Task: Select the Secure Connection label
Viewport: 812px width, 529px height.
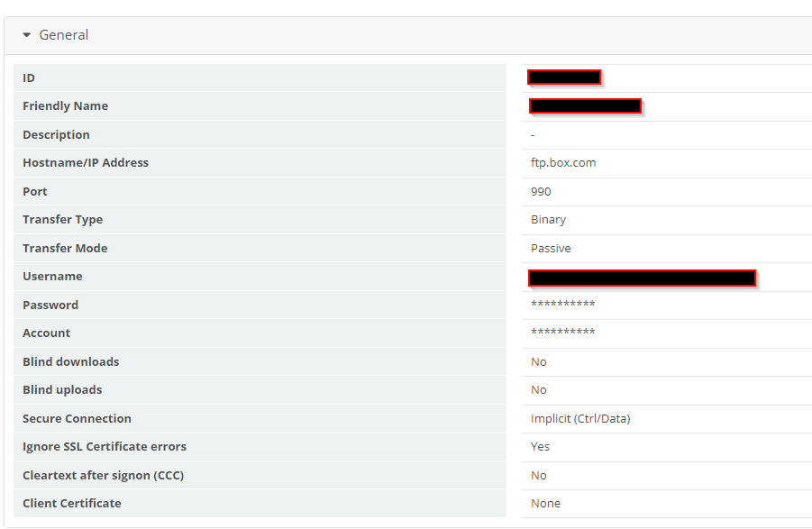Action: pyautogui.click(x=77, y=418)
